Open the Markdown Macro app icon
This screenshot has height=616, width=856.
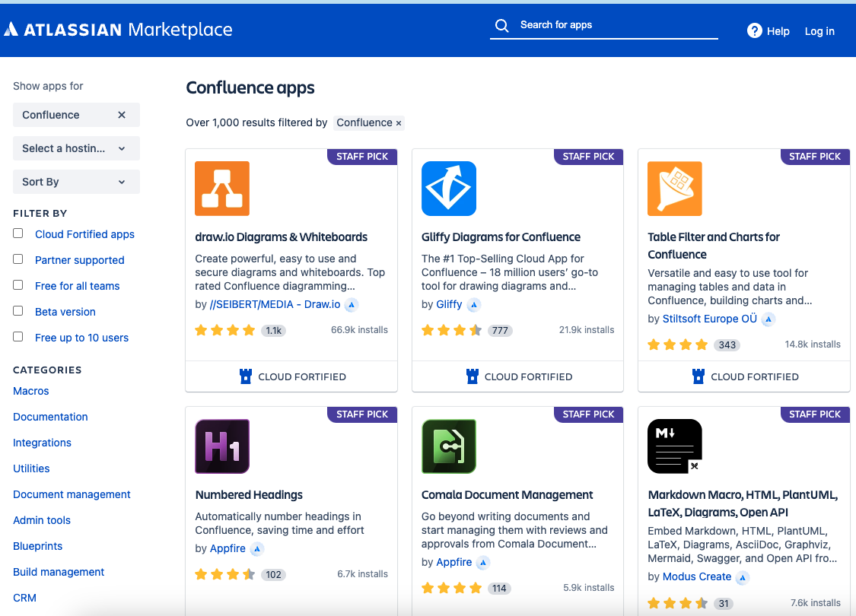(x=675, y=446)
